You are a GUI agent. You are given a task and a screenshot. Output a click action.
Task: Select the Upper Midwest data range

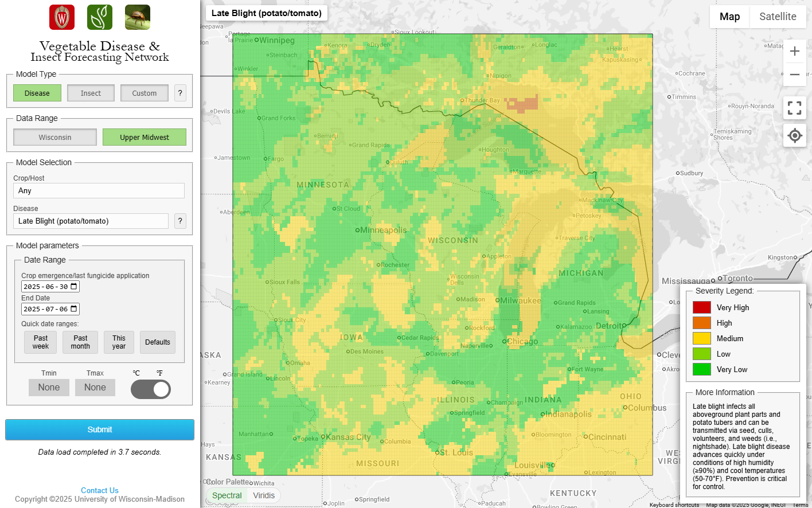145,137
